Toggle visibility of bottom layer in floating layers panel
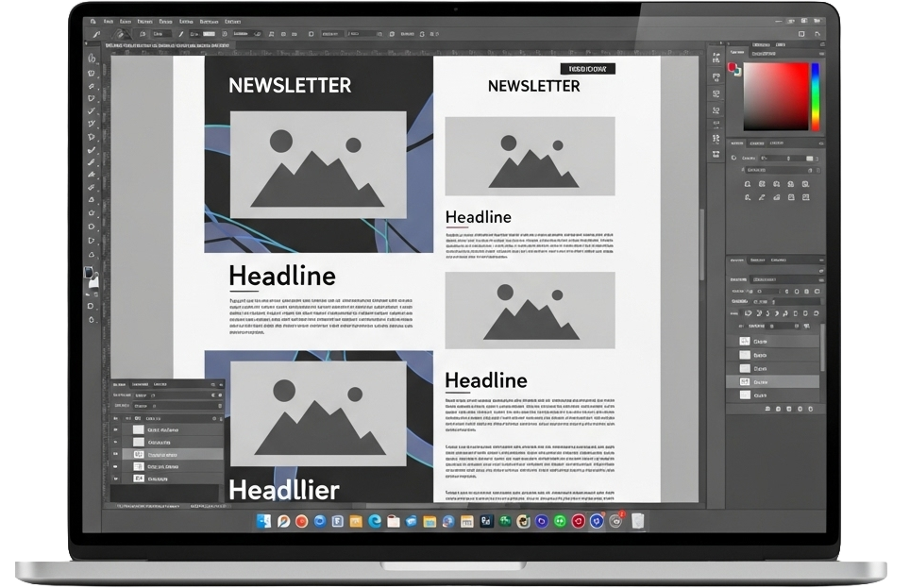The width and height of the screenshot is (910, 588). tap(117, 479)
